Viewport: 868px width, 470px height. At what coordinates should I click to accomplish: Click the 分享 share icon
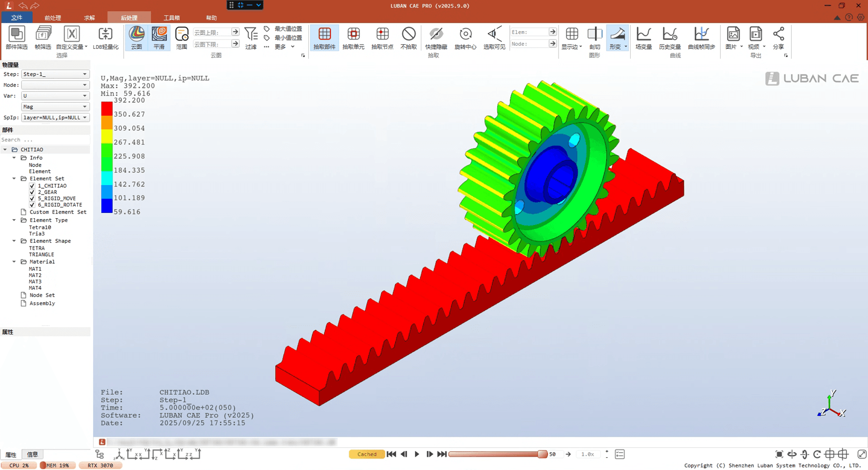(x=778, y=37)
